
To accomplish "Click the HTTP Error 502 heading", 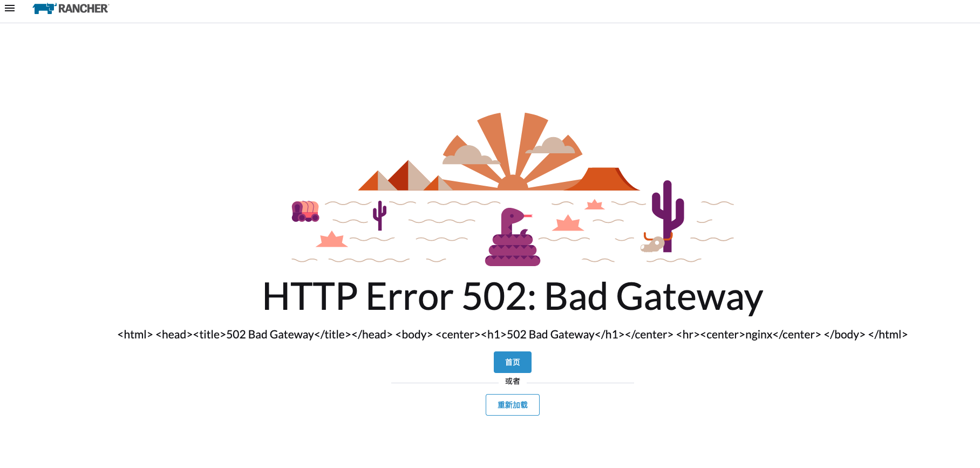I will pyautogui.click(x=512, y=296).
